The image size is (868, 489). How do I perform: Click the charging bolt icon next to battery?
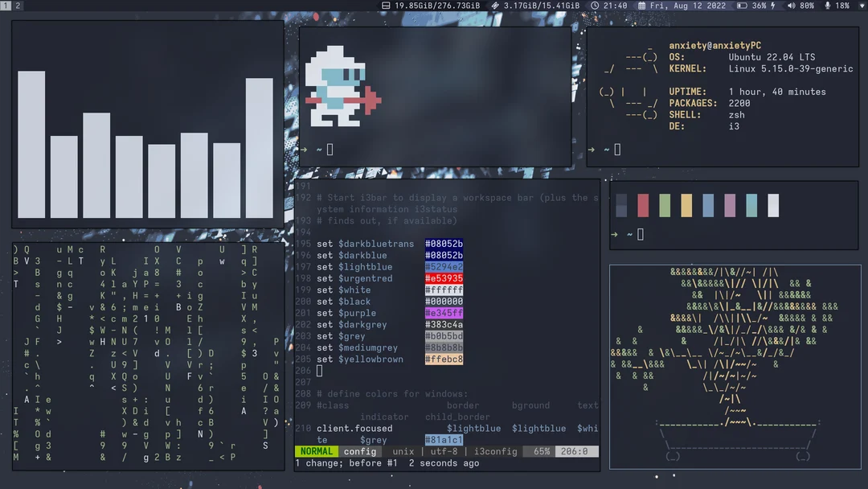pos(773,5)
